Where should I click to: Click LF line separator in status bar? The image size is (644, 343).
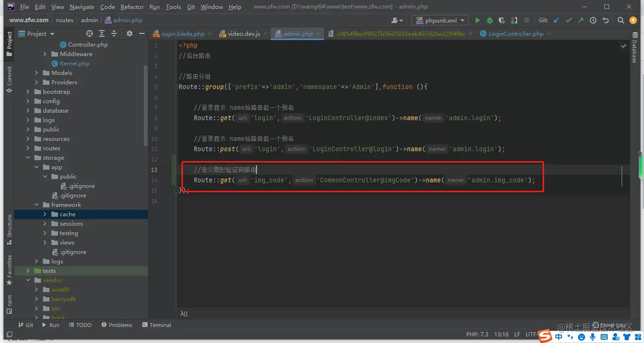pos(517,334)
